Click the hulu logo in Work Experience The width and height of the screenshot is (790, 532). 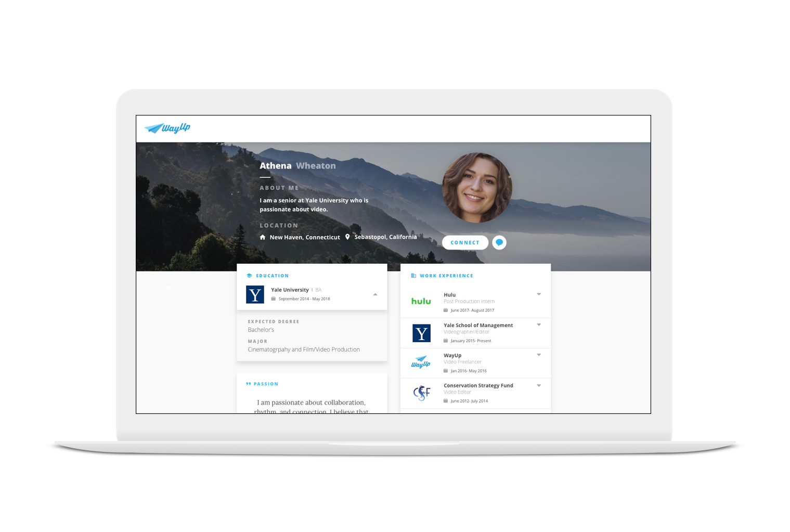pyautogui.click(x=421, y=301)
